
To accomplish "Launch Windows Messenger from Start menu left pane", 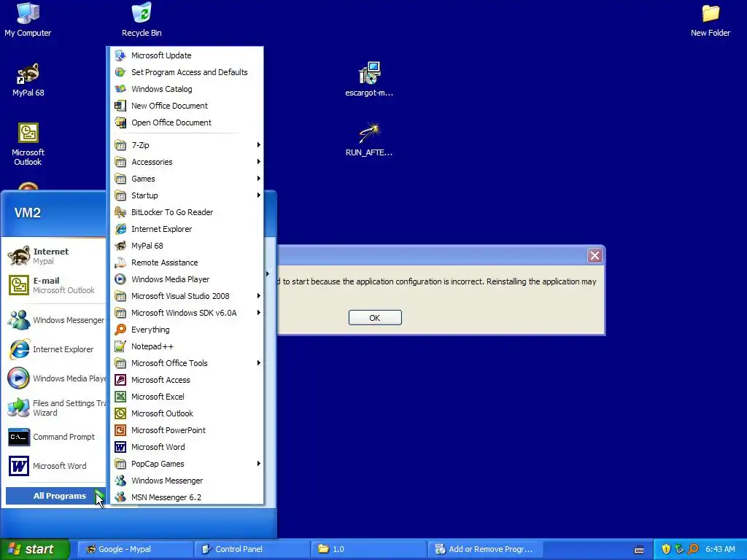I will pos(55,320).
